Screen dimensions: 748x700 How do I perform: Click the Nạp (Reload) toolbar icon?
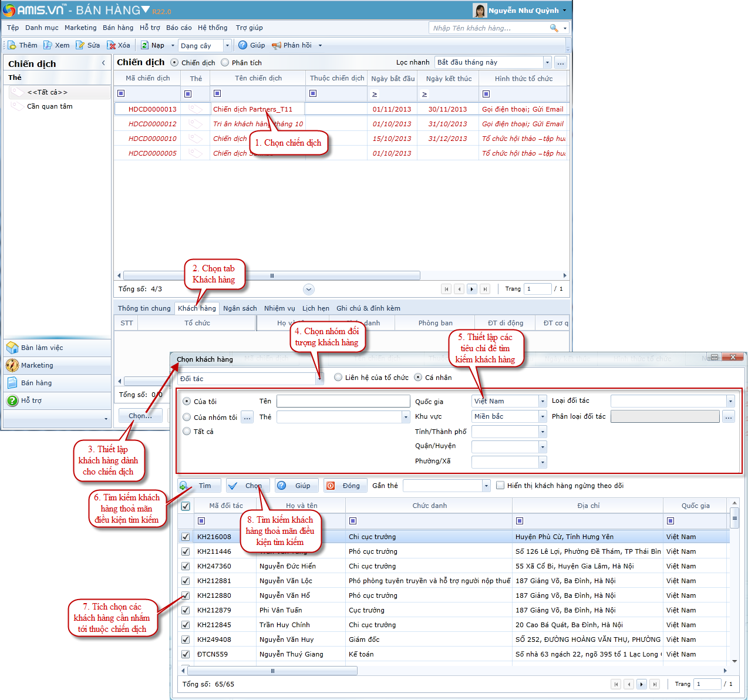click(x=144, y=45)
